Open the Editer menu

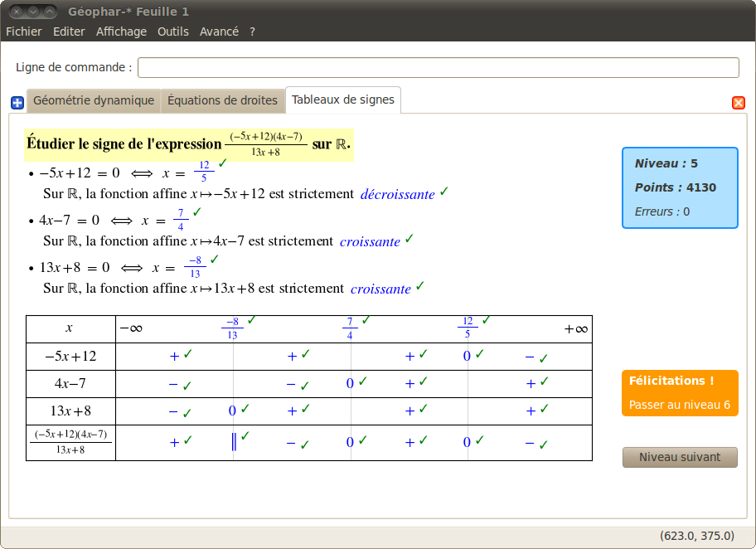pyautogui.click(x=69, y=32)
